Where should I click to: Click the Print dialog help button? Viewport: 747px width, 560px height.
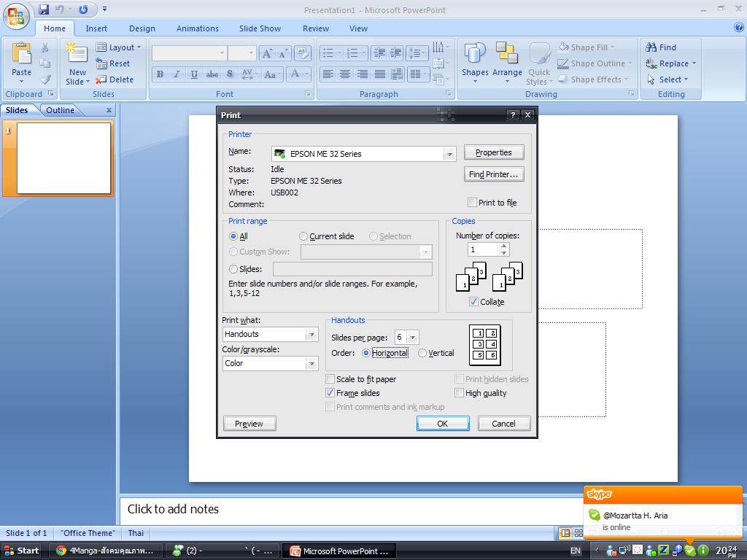click(513, 114)
